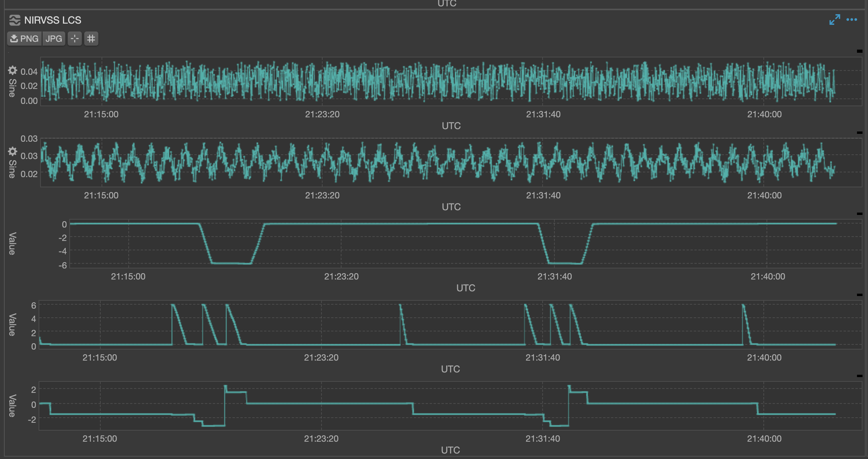Click the telemetry plot icon beside NIRVSS LCS
Viewport: 868px width, 459px height.
click(15, 20)
